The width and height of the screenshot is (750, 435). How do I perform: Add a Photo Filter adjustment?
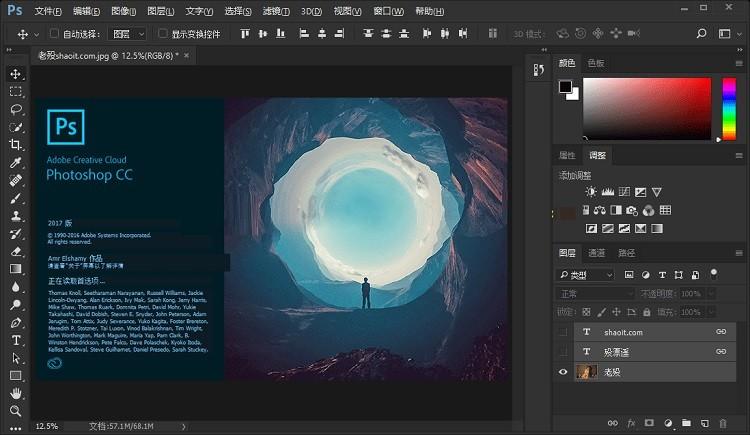pyautogui.click(x=632, y=210)
